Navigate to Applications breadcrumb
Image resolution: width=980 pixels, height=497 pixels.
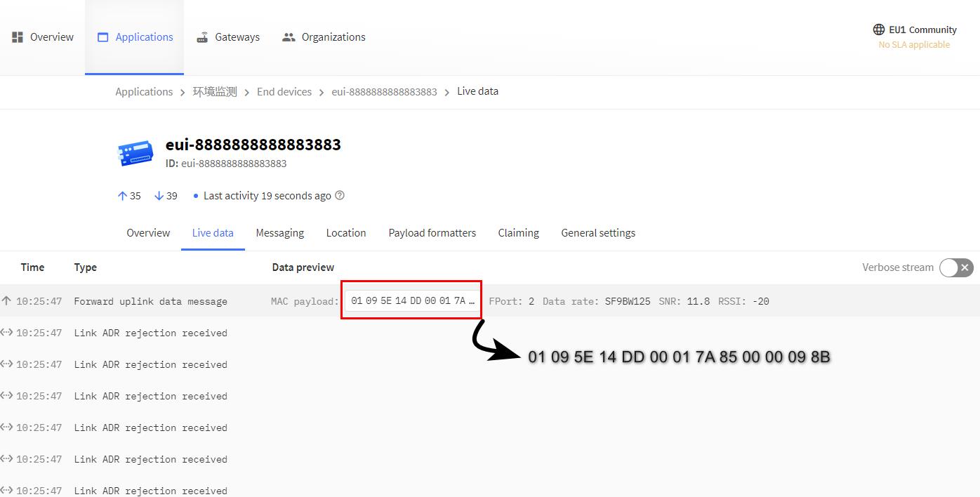tap(144, 92)
